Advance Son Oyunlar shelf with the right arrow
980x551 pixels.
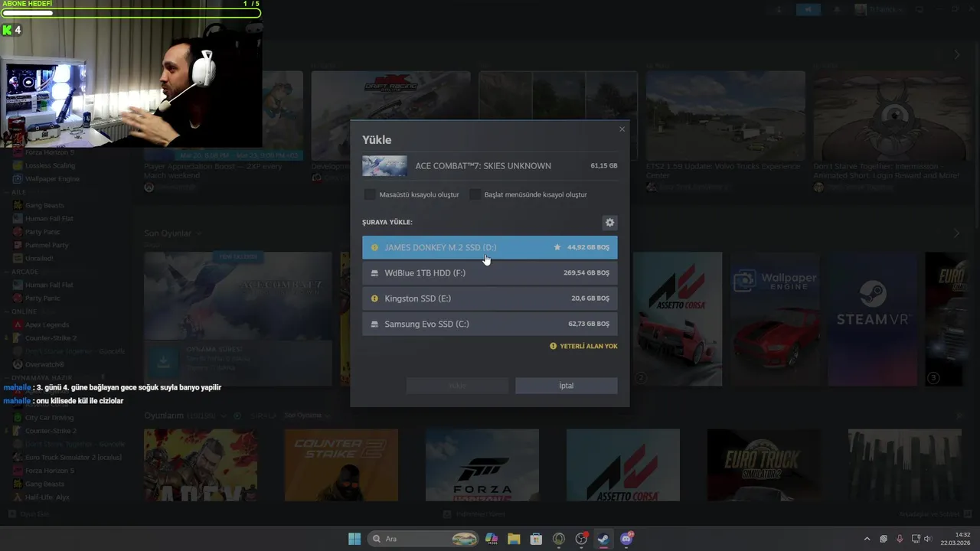(x=956, y=233)
